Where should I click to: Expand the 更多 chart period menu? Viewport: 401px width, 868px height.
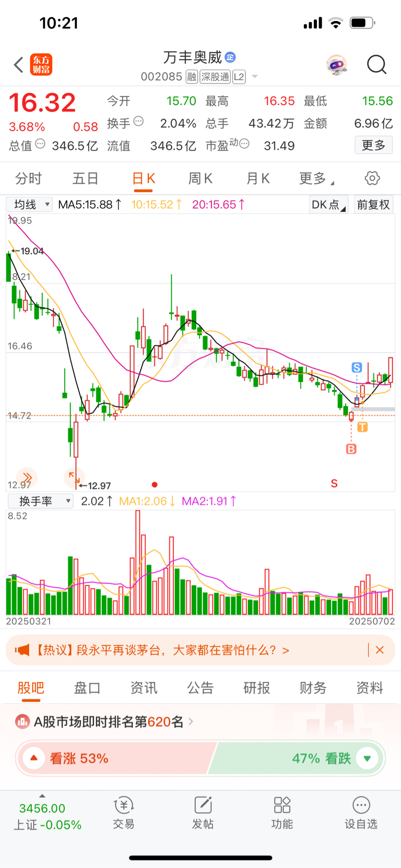316,179
